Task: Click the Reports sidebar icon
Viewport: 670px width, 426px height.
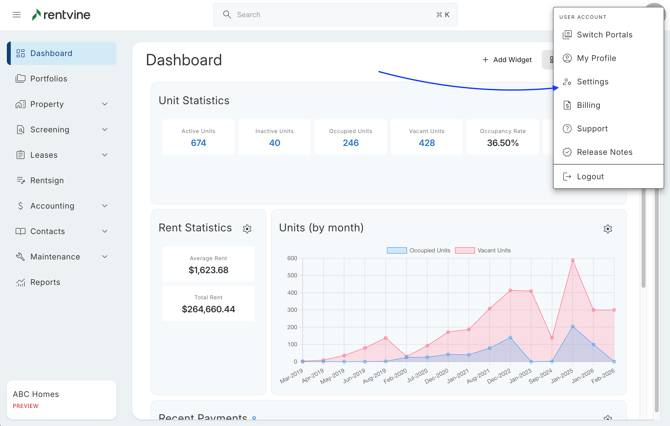Action: [20, 283]
